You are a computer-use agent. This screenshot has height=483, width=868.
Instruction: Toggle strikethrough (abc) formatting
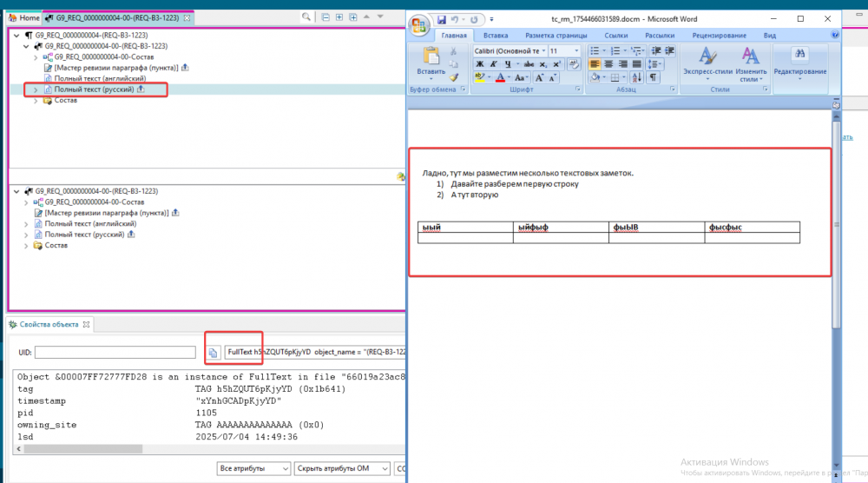(529, 64)
